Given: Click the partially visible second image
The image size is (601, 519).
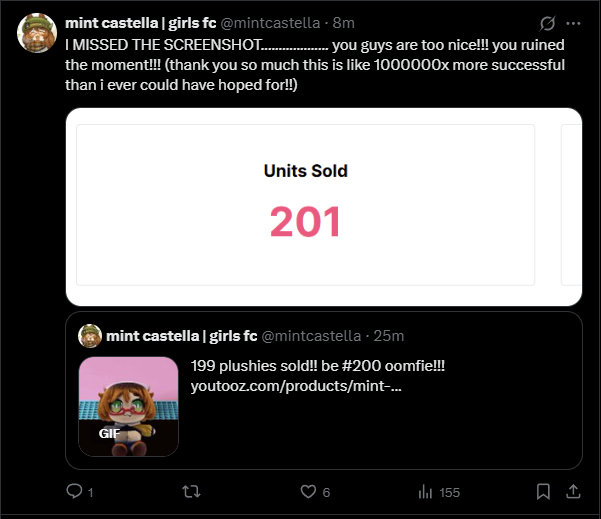Looking at the screenshot, I should (572, 205).
